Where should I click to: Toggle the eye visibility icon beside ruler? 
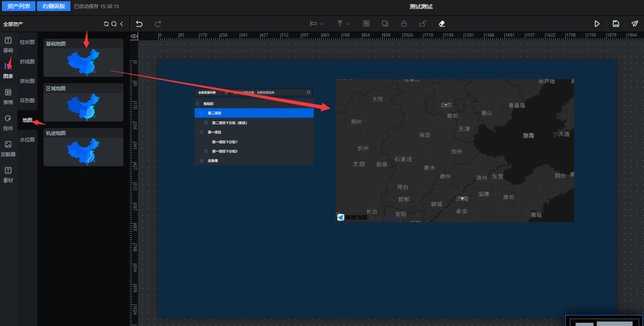134,36
